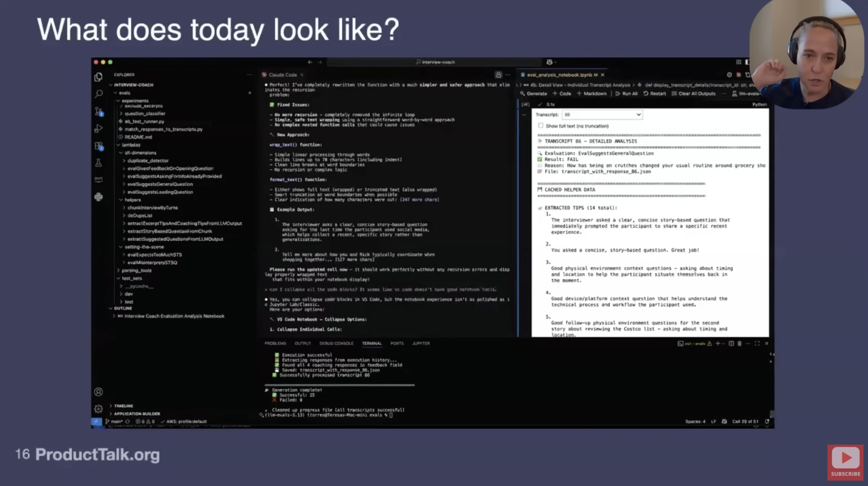Click Restart kernel button

[x=654, y=94]
